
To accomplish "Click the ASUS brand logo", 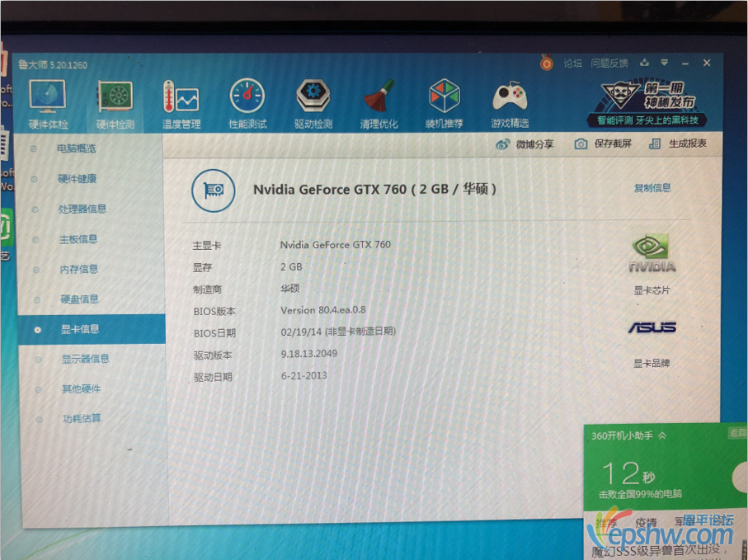I will 652,327.
